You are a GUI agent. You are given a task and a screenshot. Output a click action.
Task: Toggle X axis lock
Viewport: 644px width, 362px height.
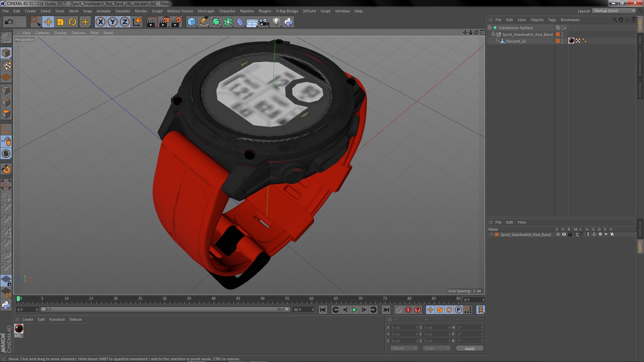[x=100, y=22]
